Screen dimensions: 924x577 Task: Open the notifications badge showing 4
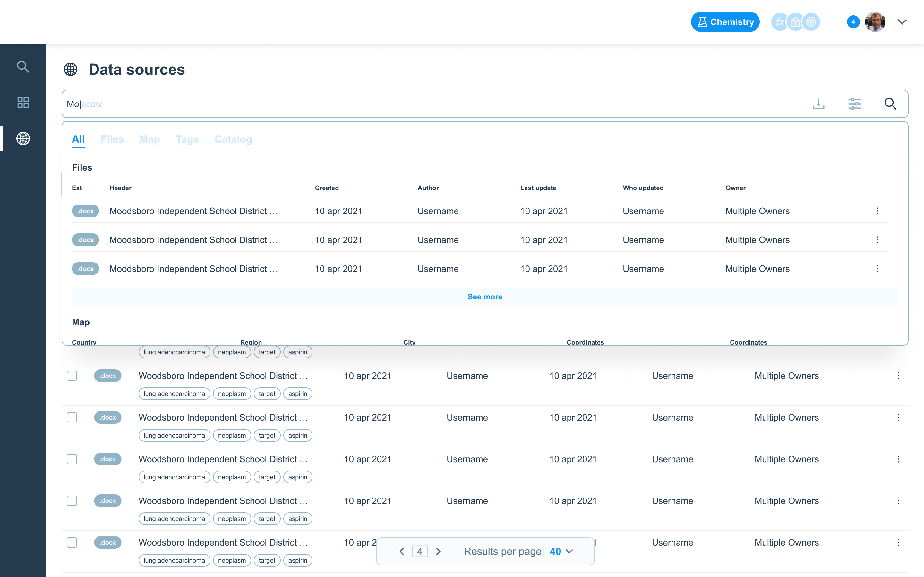pyautogui.click(x=853, y=22)
